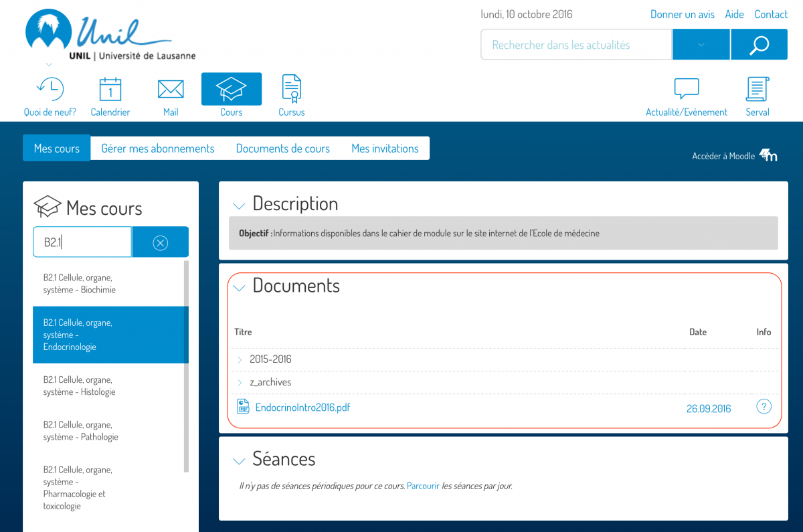Click the Rechercher dans les actualités field
Screen dimensions: 803x532
(x=575, y=45)
